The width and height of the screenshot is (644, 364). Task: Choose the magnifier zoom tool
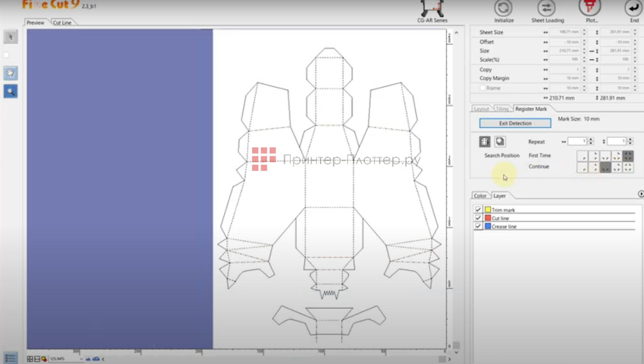coord(11,91)
